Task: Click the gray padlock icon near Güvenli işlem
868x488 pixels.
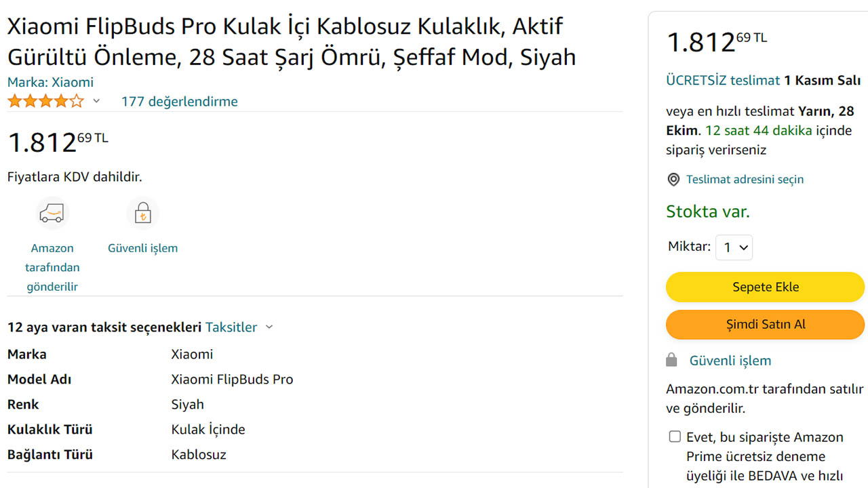Action: [x=672, y=360]
